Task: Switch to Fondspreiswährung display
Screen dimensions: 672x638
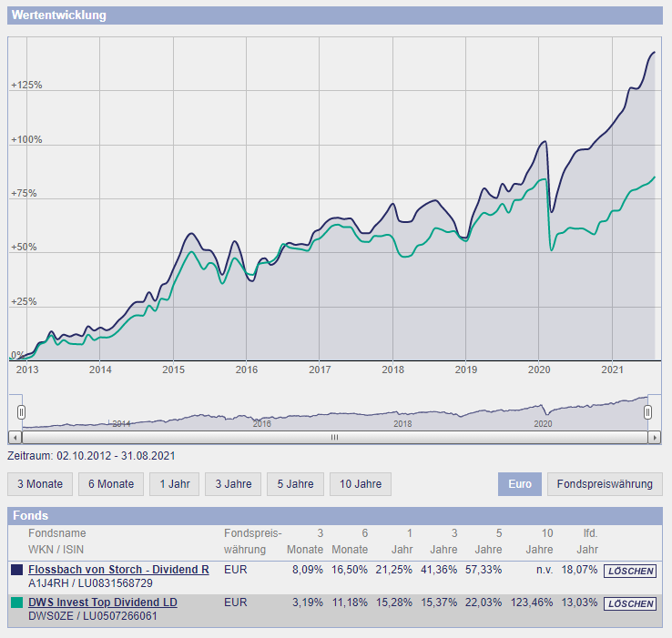Action: coord(605,484)
